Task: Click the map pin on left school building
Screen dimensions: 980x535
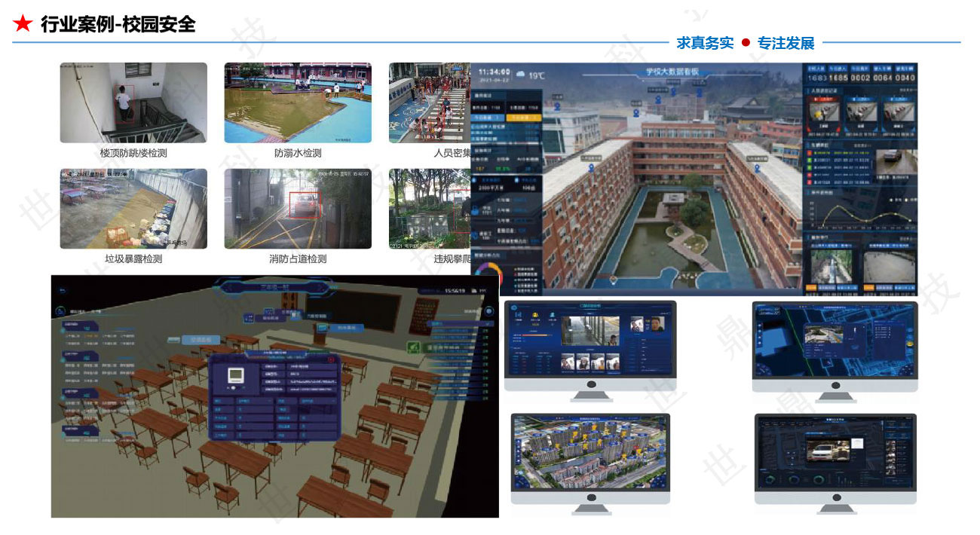Action: pos(593,169)
